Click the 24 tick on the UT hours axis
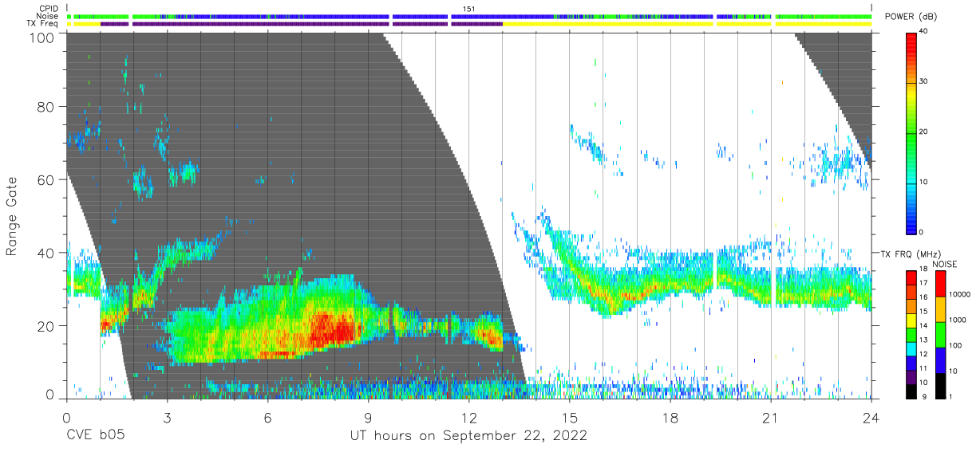Screen dimensions: 980x452 pos(871,417)
